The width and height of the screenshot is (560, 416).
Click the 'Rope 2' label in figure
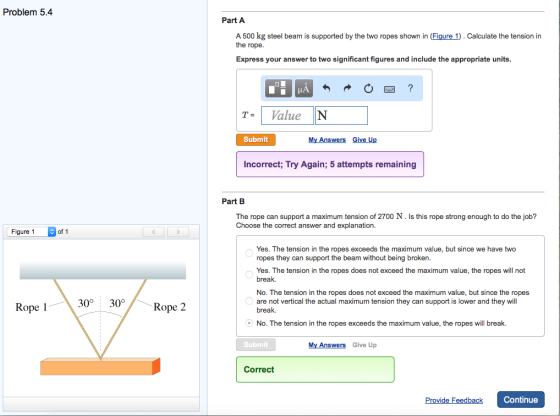click(170, 307)
